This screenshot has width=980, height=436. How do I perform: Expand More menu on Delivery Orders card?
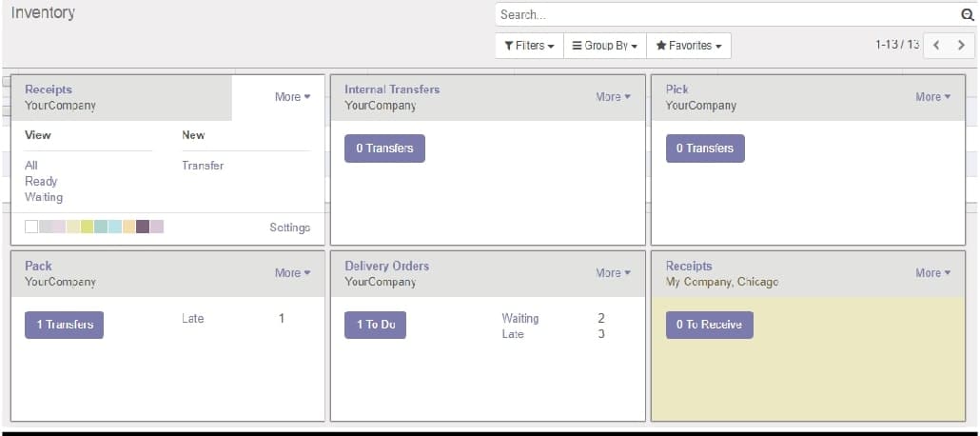(613, 272)
